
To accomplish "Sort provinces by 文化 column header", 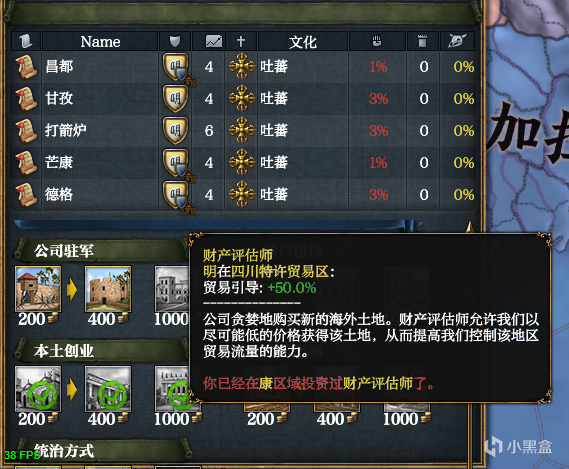I will pos(303,41).
